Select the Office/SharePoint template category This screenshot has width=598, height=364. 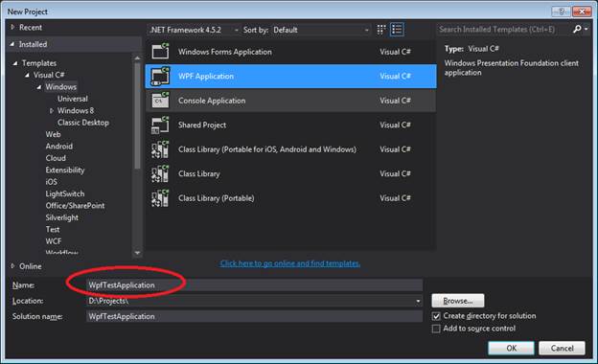tap(75, 205)
